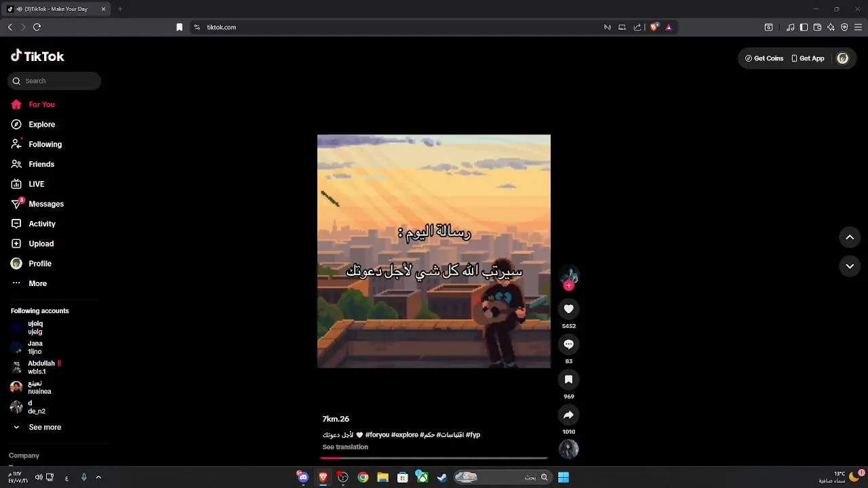Open File Explorer from the taskbar

pyautogui.click(x=382, y=477)
